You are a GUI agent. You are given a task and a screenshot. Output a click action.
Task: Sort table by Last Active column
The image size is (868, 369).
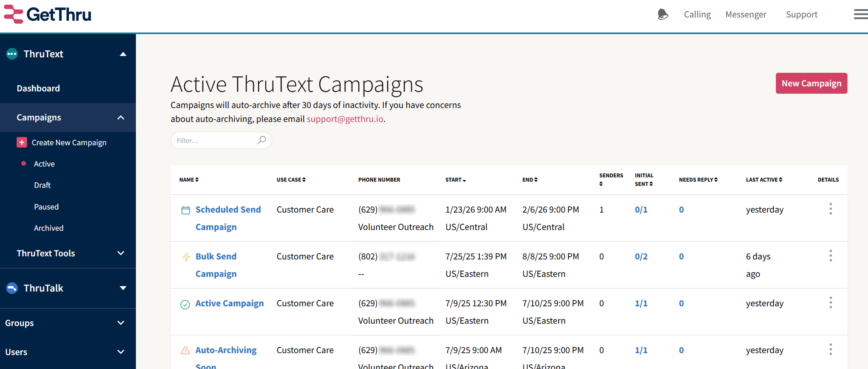[x=764, y=180]
